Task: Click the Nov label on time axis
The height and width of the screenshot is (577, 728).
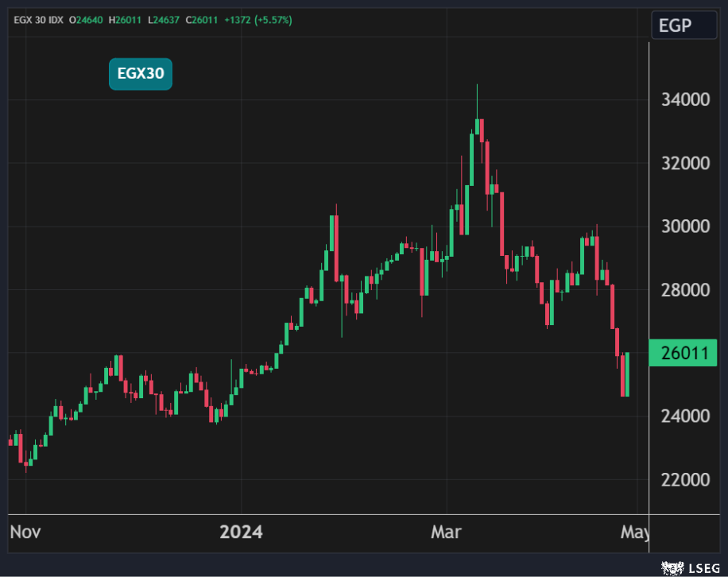Action: coord(26,532)
